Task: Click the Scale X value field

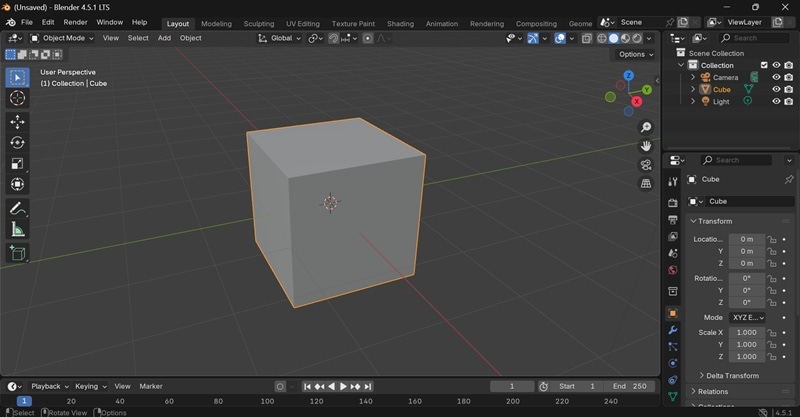Action: (746, 332)
